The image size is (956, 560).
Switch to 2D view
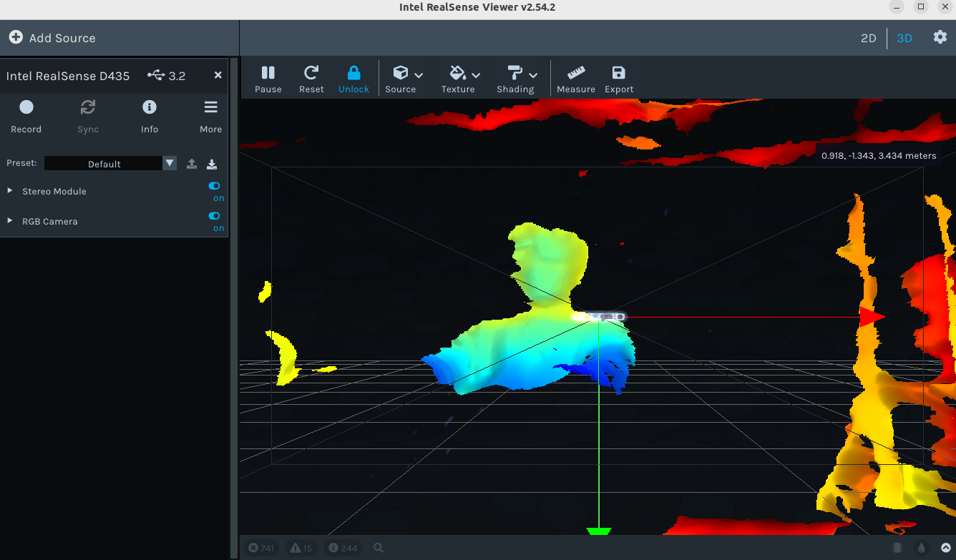pos(868,38)
